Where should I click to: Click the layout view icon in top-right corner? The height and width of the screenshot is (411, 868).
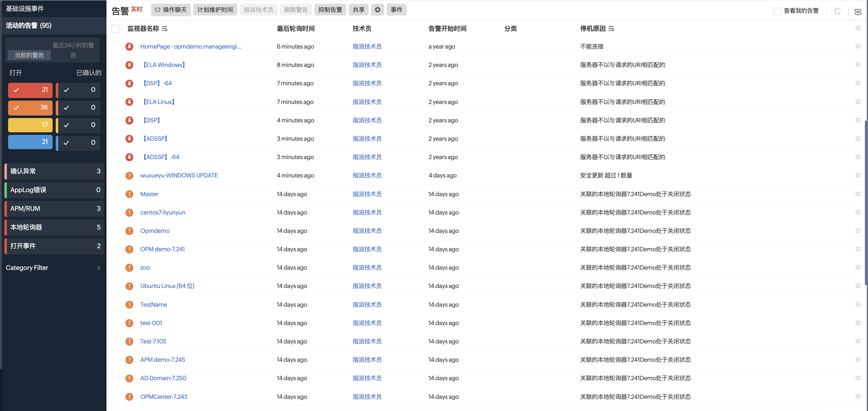(858, 12)
